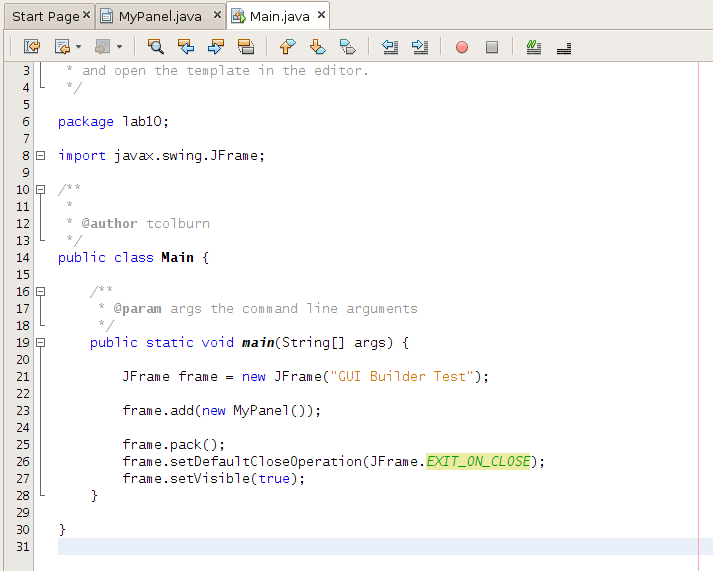This screenshot has width=713, height=571.
Task: Click the navigate Back toolbar icon
Action: pos(62,46)
